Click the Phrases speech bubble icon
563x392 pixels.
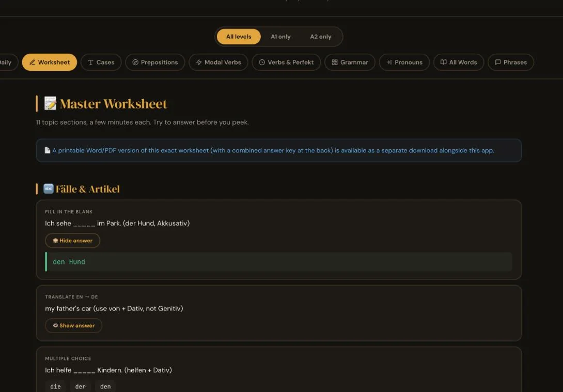click(497, 62)
